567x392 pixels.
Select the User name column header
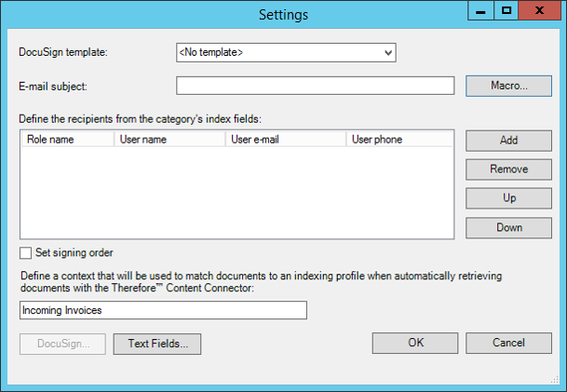tap(169, 140)
